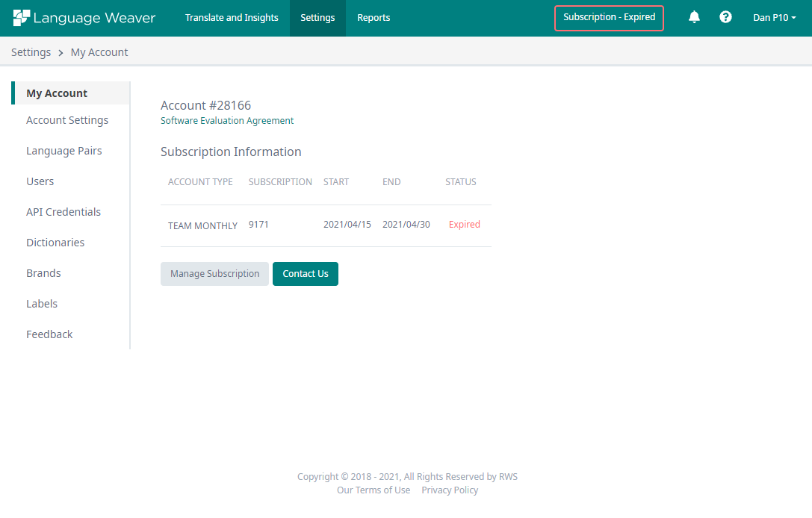Open Brands in the sidebar
Image resolution: width=812 pixels, height=518 pixels.
tap(43, 272)
